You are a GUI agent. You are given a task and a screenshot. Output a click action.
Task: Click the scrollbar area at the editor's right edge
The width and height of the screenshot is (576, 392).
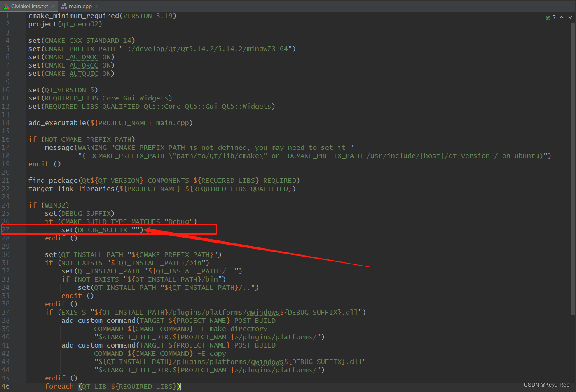pyautogui.click(x=574, y=206)
